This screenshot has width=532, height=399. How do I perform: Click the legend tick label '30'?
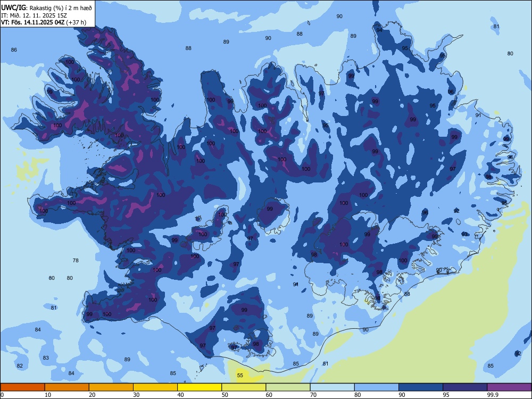click(x=136, y=395)
